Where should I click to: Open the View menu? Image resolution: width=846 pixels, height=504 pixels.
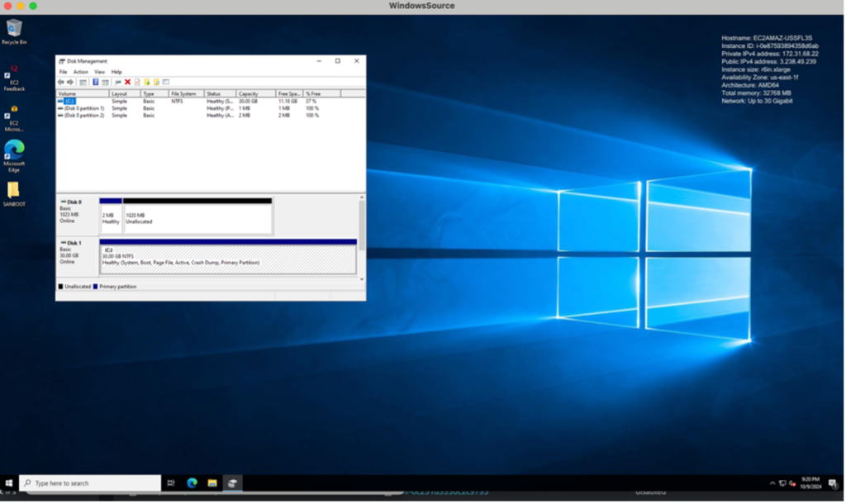click(99, 72)
